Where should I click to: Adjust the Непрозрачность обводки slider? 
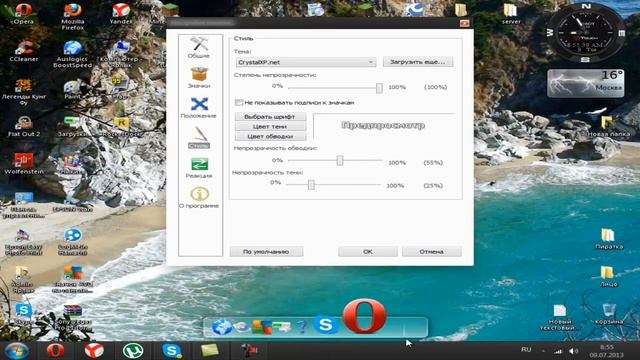(x=340, y=160)
